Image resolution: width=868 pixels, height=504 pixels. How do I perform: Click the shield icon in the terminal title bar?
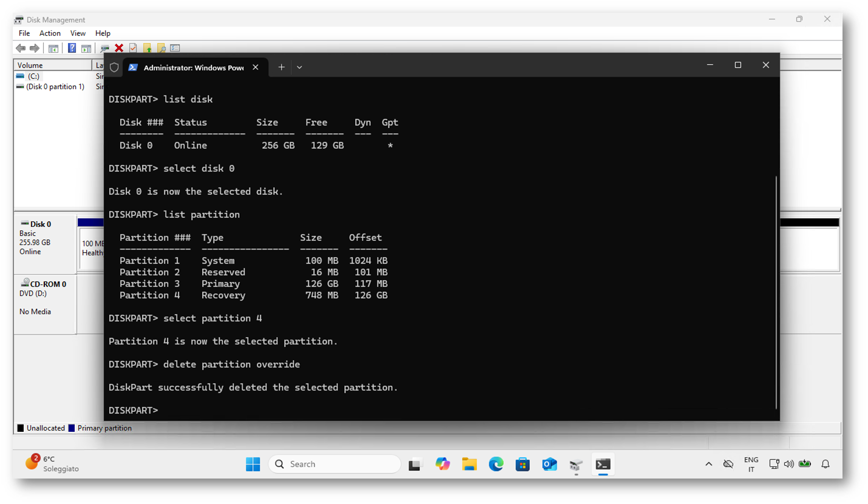(x=114, y=67)
